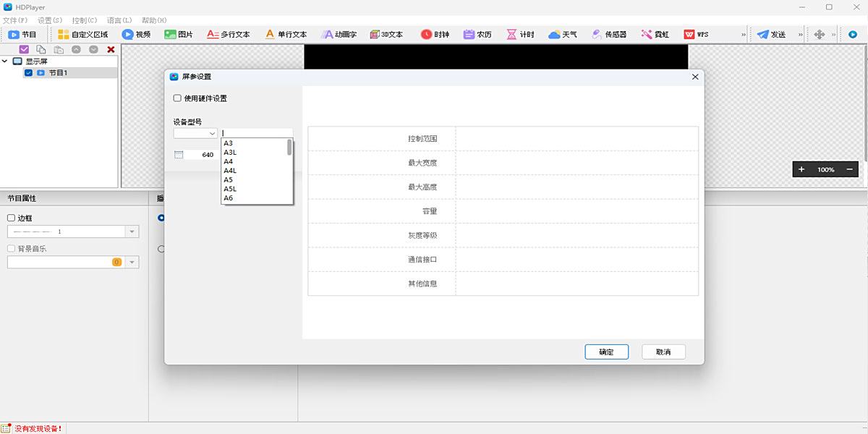The image size is (868, 434).
Task: Open the 设备型号 series dropdown
Action: [195, 133]
